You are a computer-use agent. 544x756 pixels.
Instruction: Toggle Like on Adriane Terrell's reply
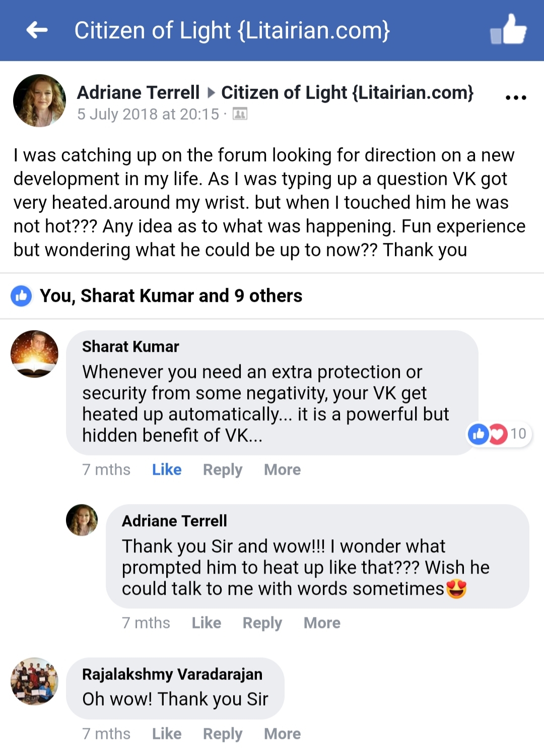point(207,623)
